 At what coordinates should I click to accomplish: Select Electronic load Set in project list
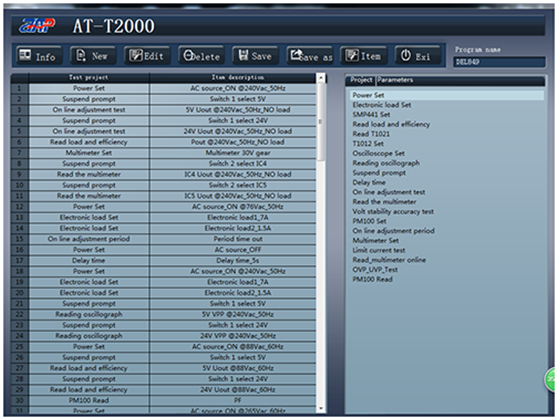point(381,105)
